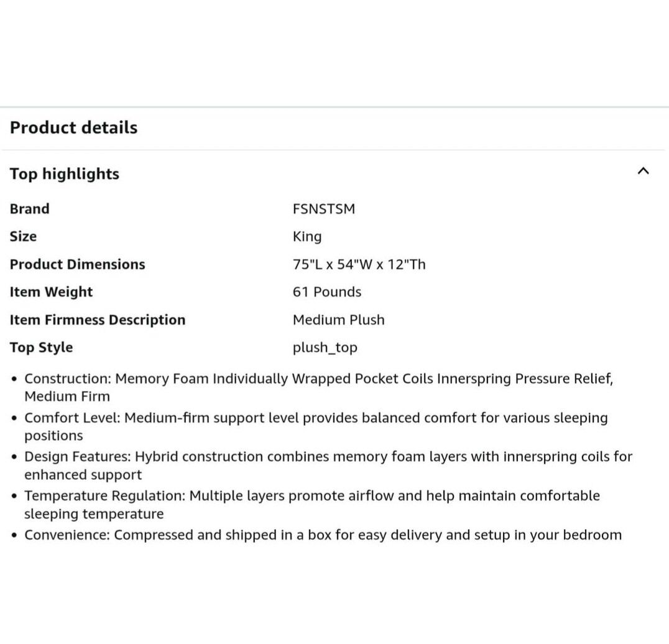669x644 pixels.
Task: Click the Item Firmness Description label
Action: point(97,320)
